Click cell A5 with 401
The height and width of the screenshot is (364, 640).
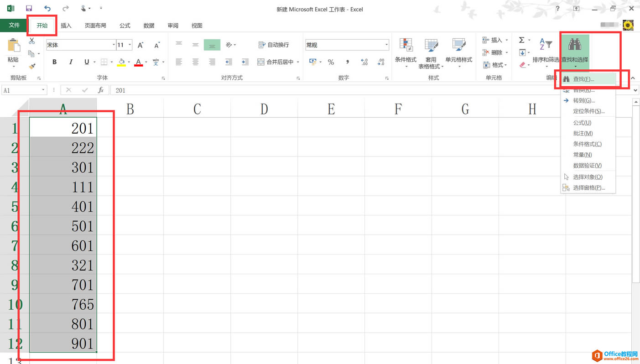tap(63, 206)
